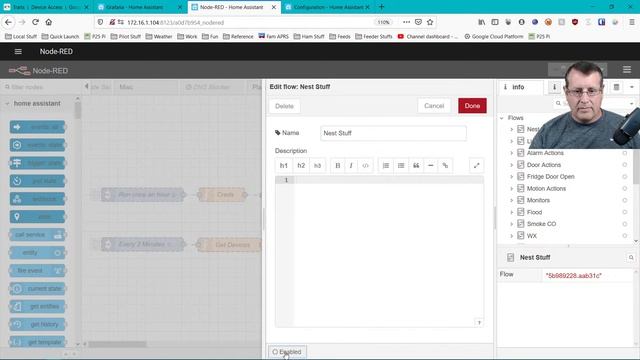Expand the Flood flow
This screenshot has height=360, width=640.
point(511,212)
